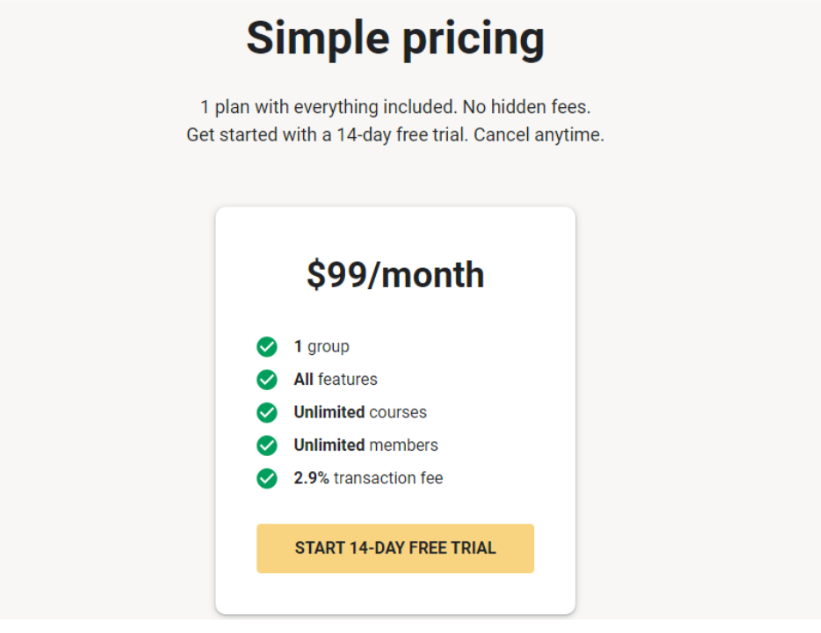Select the $99/month price heading
The width and height of the screenshot is (821, 633).
pos(395,274)
